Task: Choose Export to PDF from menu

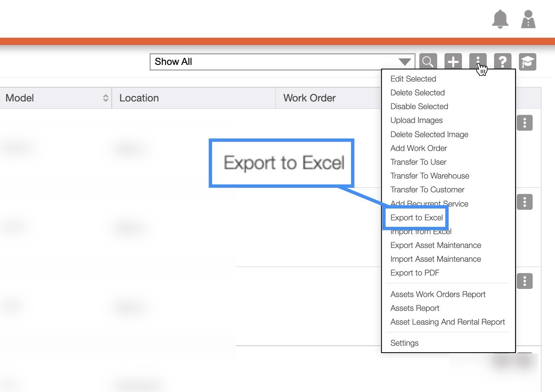Action: (415, 273)
